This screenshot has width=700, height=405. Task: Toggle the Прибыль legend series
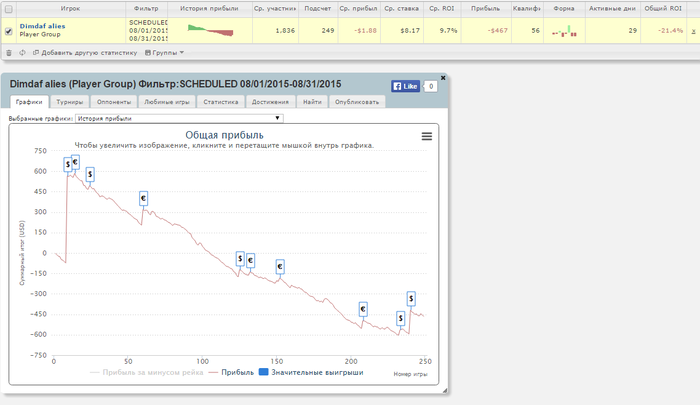point(231,372)
